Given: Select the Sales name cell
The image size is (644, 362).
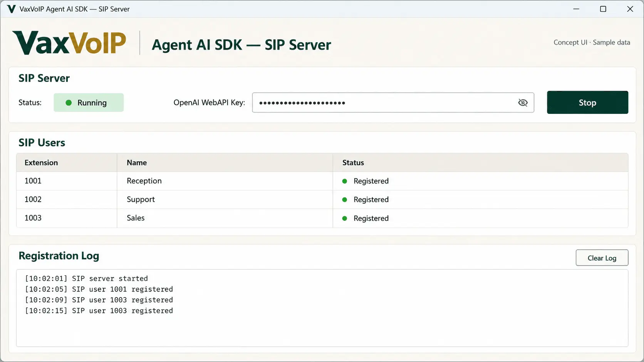Looking at the screenshot, I should tap(225, 218).
